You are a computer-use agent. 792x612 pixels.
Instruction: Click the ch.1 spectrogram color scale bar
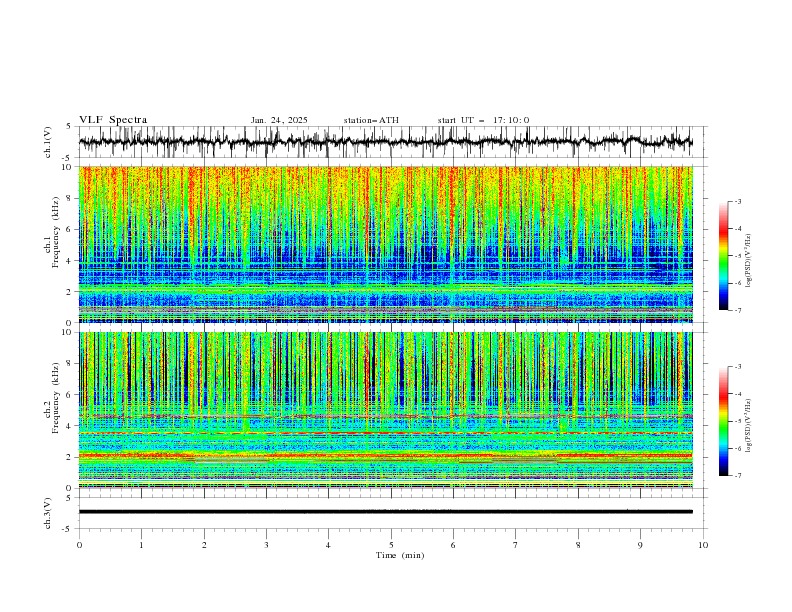(x=724, y=256)
